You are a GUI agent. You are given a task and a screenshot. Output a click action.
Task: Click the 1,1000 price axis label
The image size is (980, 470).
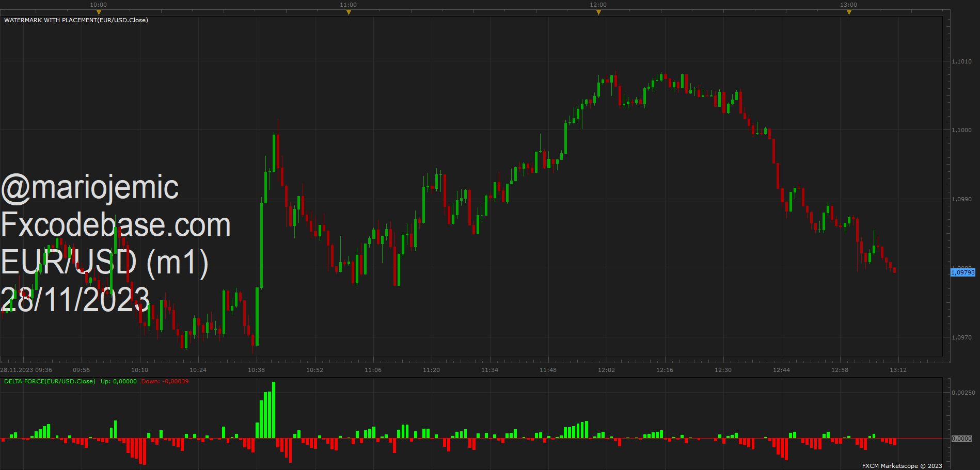(961, 130)
